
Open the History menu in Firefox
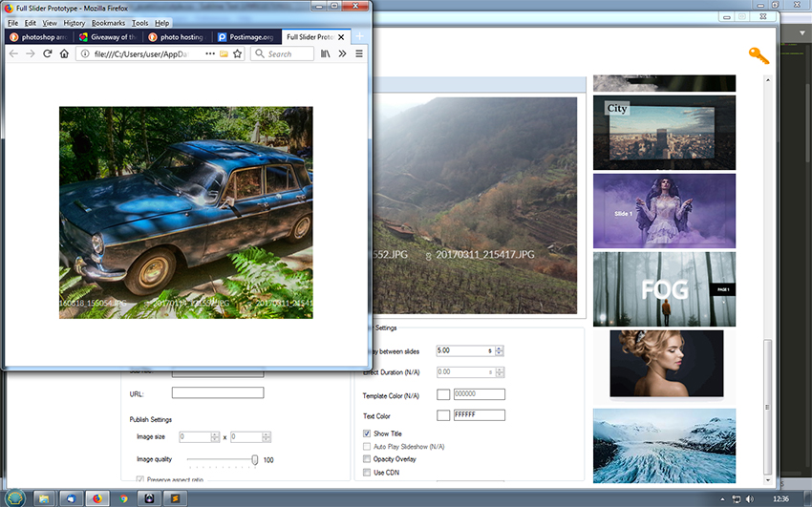point(75,23)
